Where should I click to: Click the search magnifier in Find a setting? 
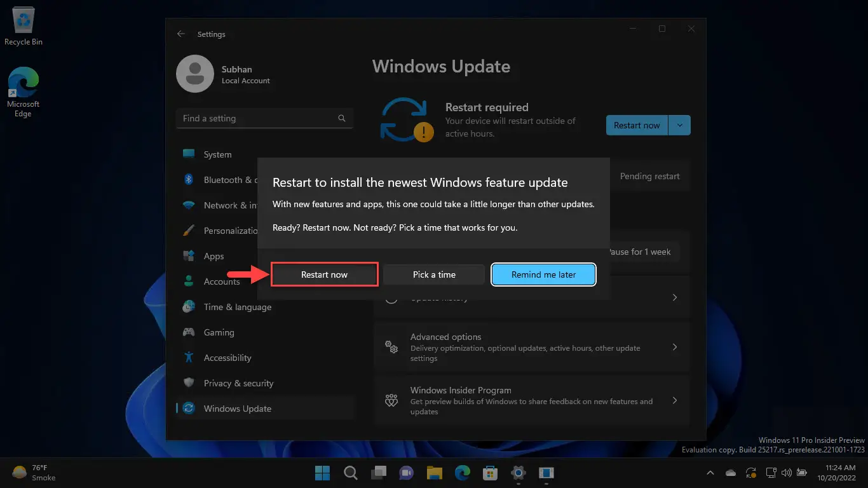pos(342,118)
